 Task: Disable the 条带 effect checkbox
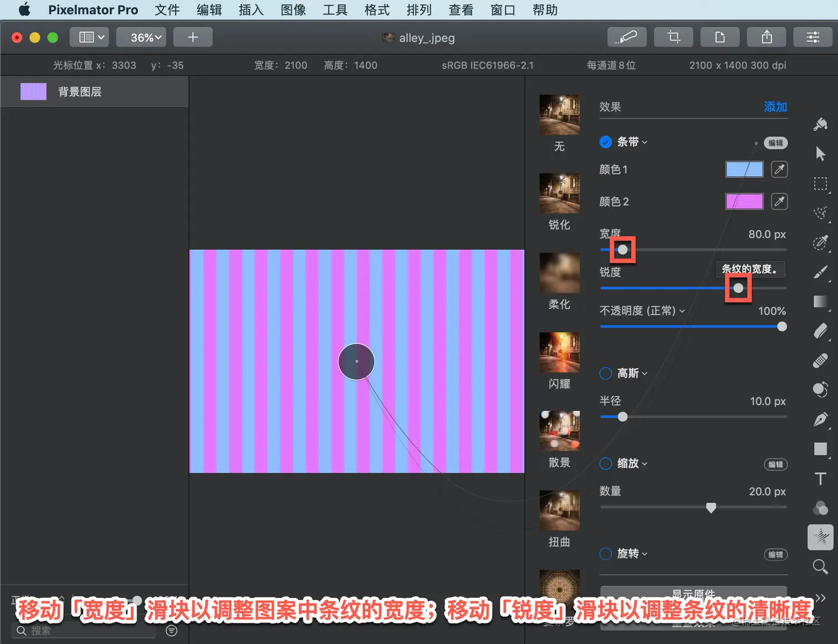pyautogui.click(x=606, y=142)
